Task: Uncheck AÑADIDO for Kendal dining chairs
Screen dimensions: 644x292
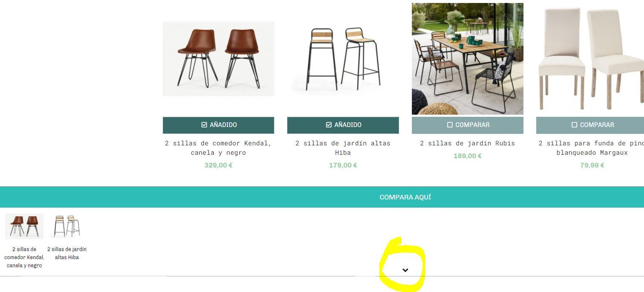Action: tap(218, 125)
